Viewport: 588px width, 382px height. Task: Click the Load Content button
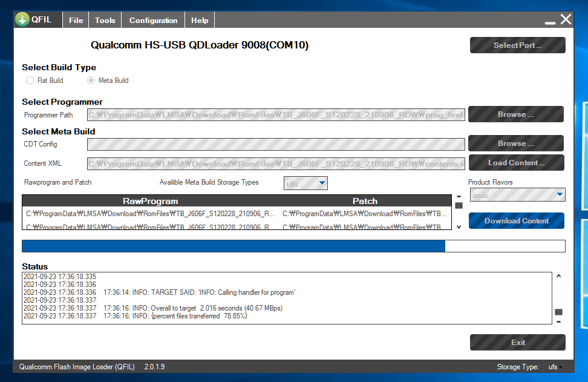point(517,162)
